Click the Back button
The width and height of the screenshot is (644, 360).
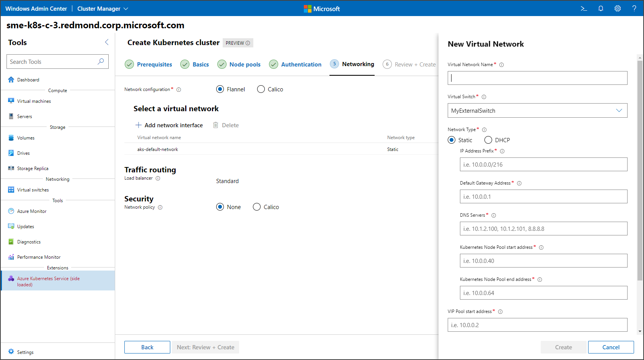coord(147,347)
